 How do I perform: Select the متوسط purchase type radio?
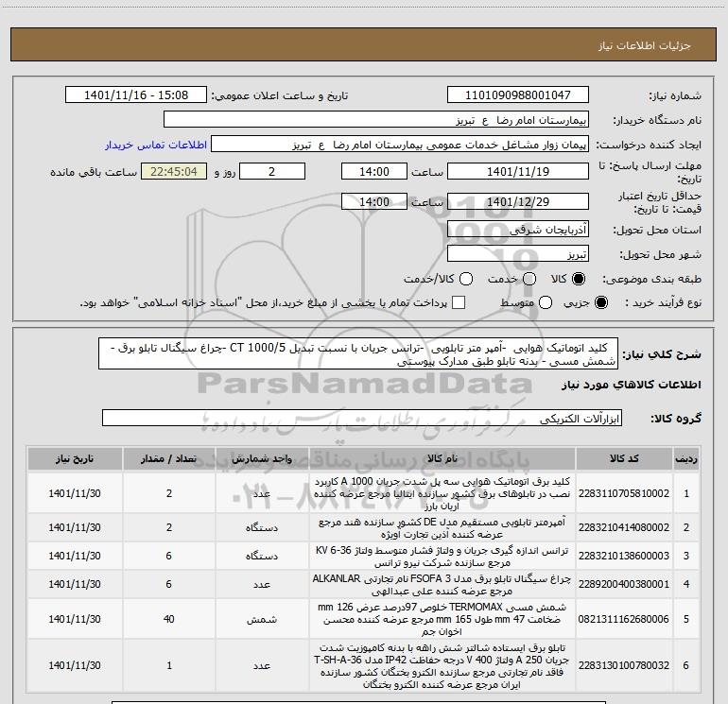pyautogui.click(x=546, y=302)
